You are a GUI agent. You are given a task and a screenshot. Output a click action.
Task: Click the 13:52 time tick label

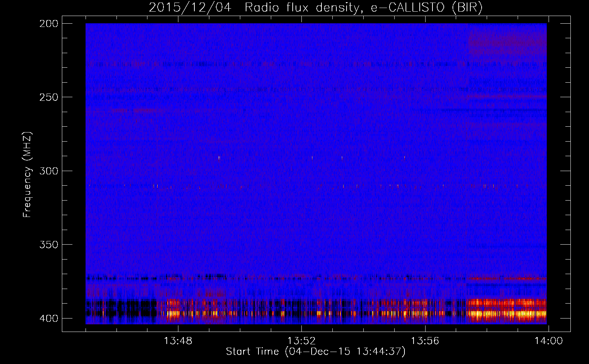(301, 341)
